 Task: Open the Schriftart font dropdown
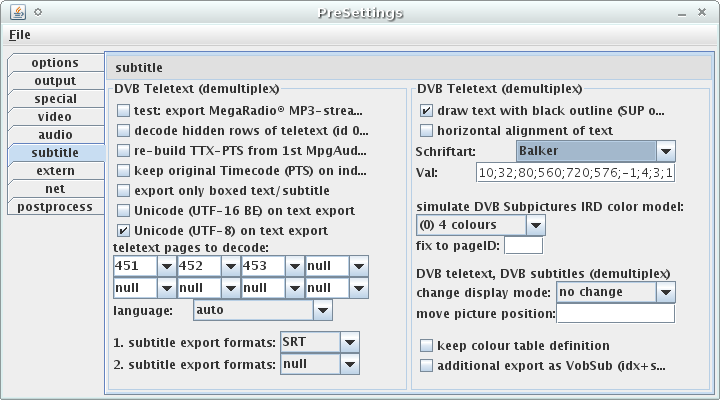click(x=666, y=151)
